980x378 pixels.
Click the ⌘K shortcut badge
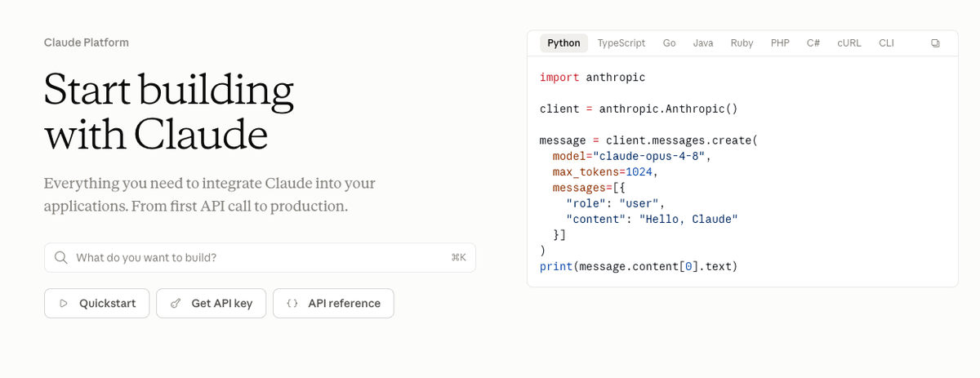(458, 257)
